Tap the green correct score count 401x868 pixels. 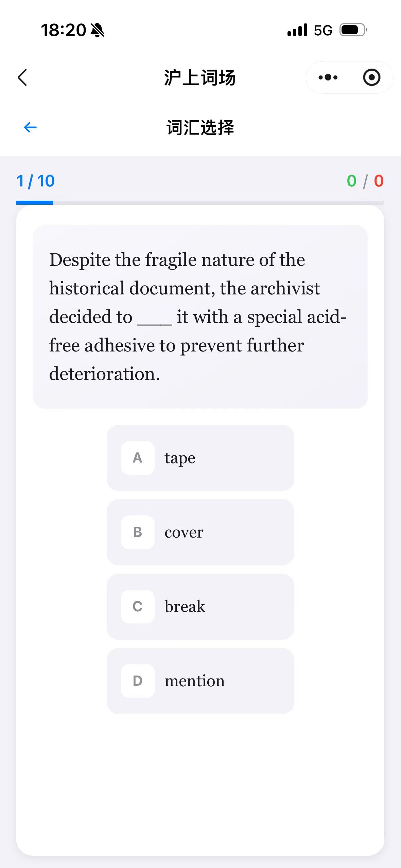point(352,181)
